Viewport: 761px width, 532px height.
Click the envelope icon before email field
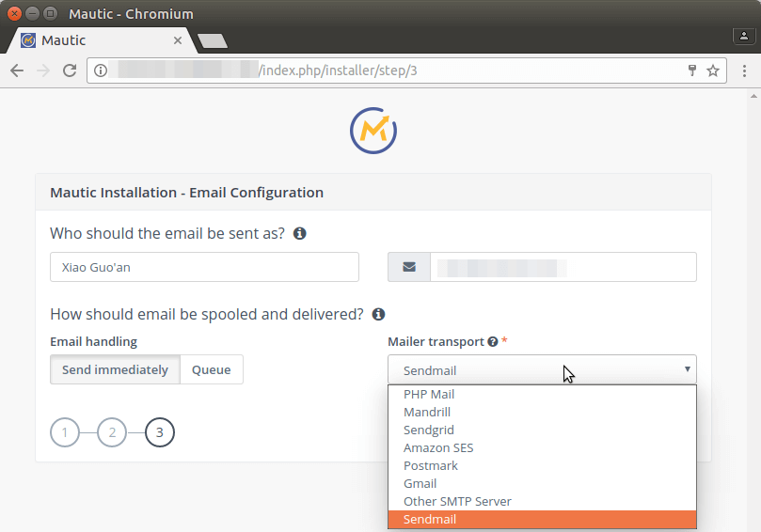coord(409,267)
